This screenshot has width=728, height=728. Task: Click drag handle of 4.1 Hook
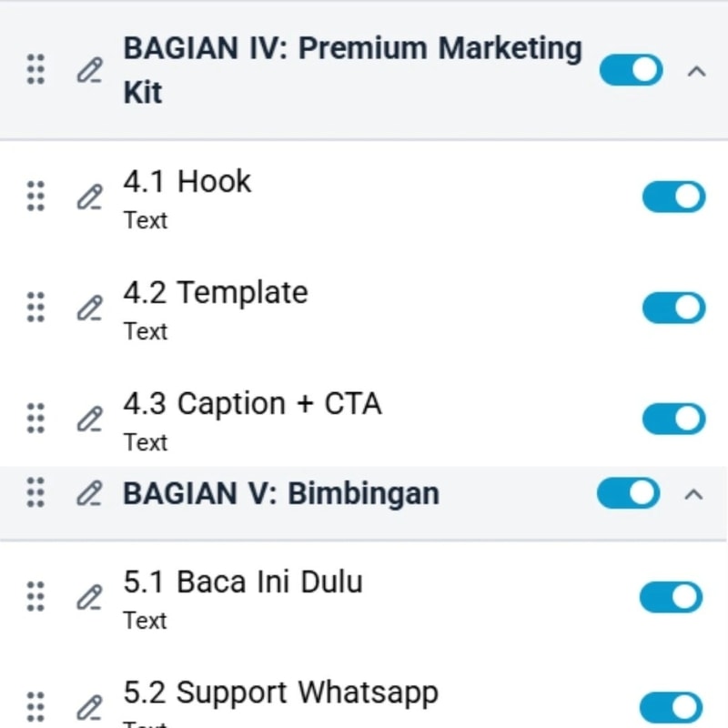tap(35, 196)
